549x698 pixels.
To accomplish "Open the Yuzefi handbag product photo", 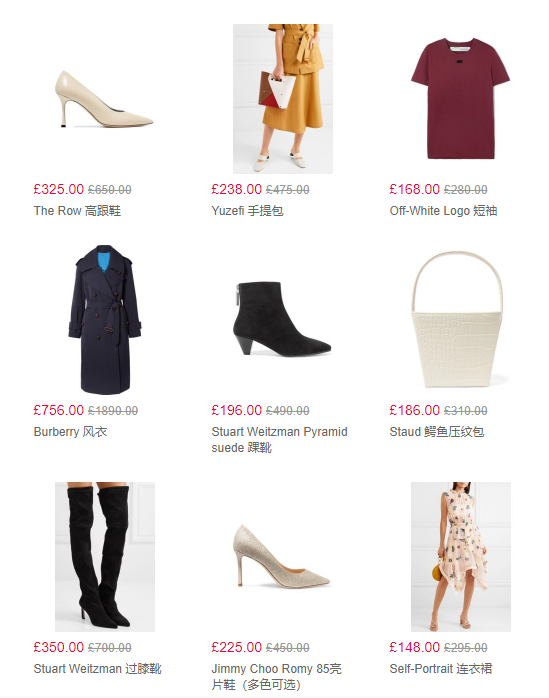I will [283, 99].
